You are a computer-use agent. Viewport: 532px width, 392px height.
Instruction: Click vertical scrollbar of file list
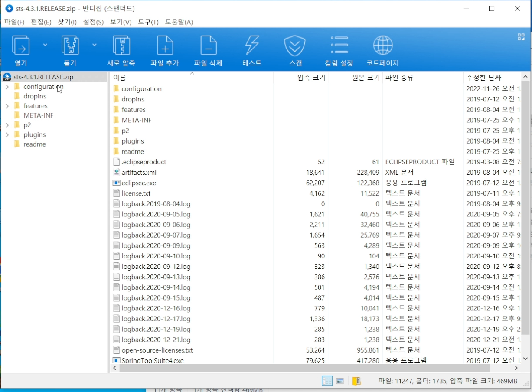point(525,208)
